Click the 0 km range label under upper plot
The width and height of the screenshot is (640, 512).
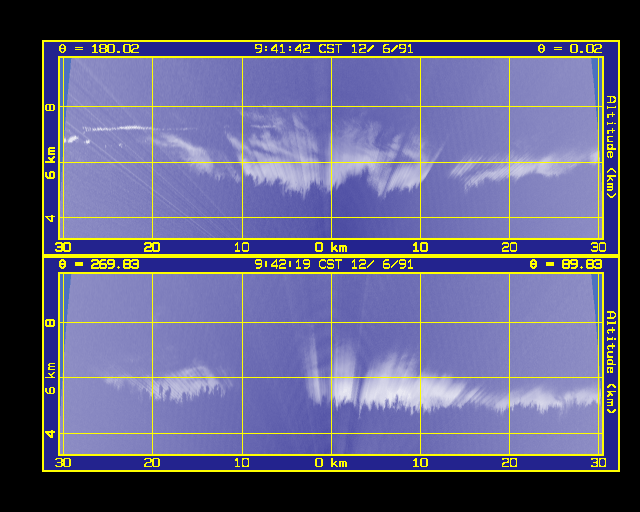(331, 247)
